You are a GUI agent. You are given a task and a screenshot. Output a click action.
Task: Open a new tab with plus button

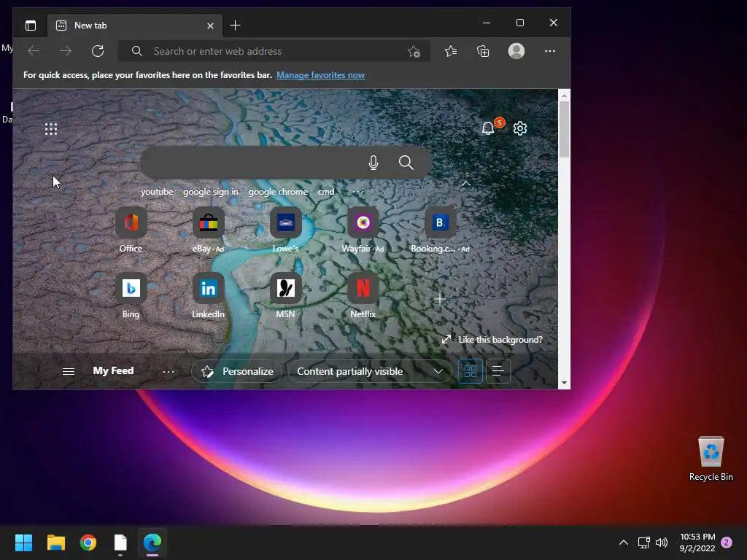(x=235, y=26)
